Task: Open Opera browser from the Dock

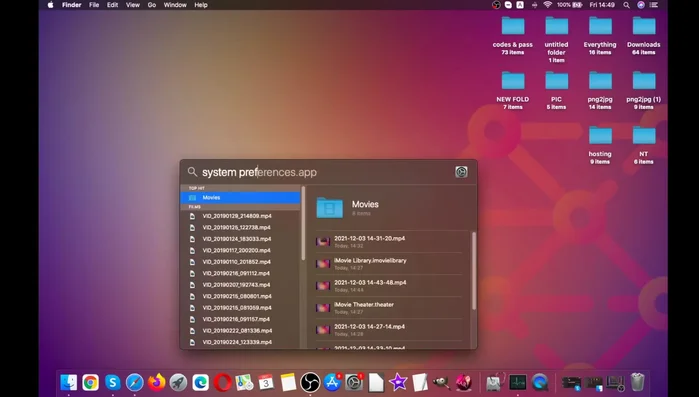Action: pos(222,382)
